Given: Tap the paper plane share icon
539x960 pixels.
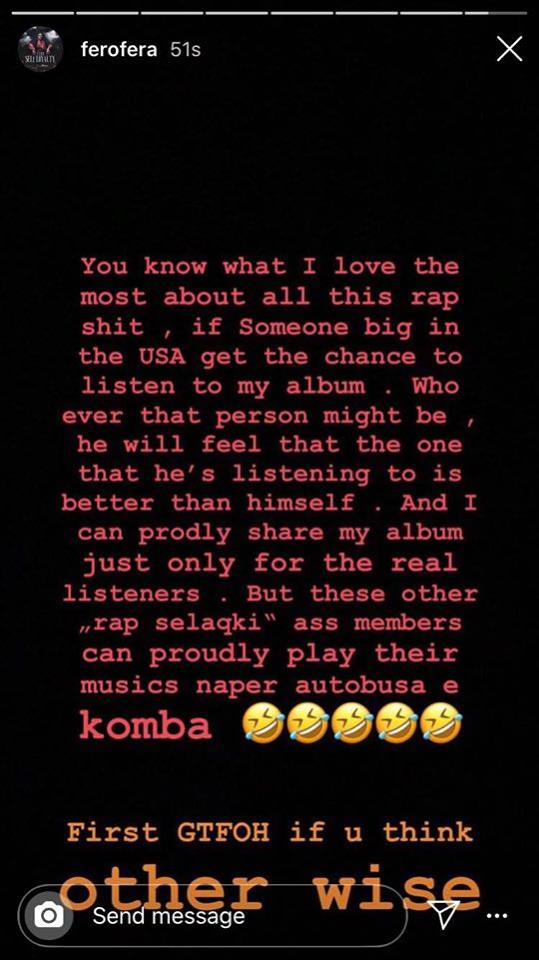Looking at the screenshot, I should click(446, 915).
